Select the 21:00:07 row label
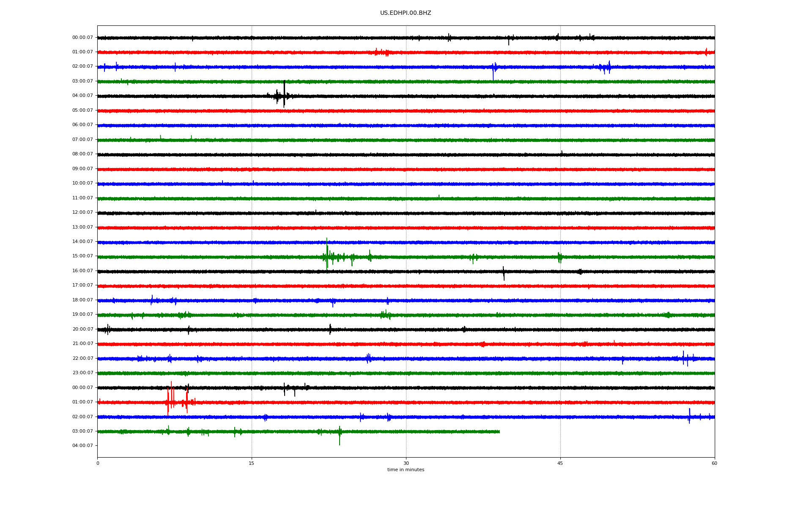The height and width of the screenshot is (508, 812). tap(82, 344)
